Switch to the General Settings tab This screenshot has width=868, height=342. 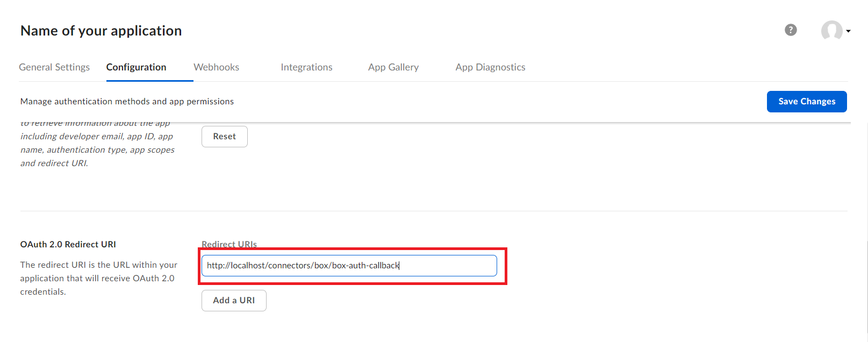tap(54, 67)
